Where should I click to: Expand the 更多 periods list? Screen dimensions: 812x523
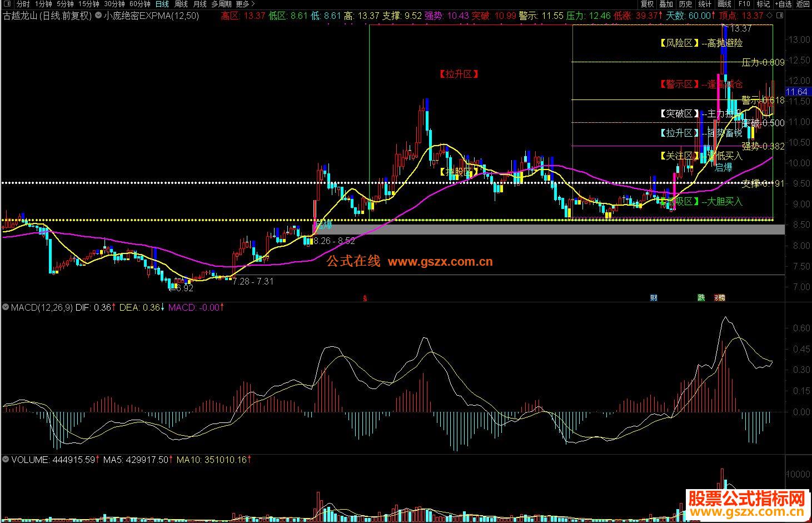pos(245,4)
